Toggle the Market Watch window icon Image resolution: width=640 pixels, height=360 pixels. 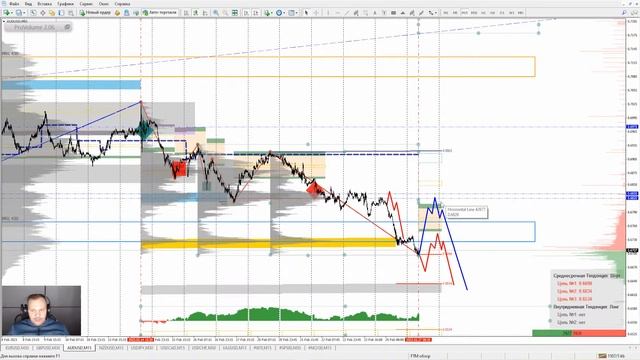33,13
